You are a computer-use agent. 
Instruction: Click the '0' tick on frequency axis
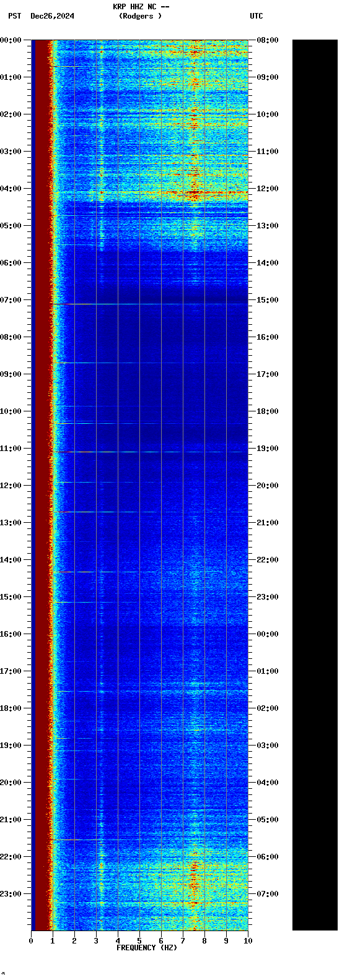[31, 941]
